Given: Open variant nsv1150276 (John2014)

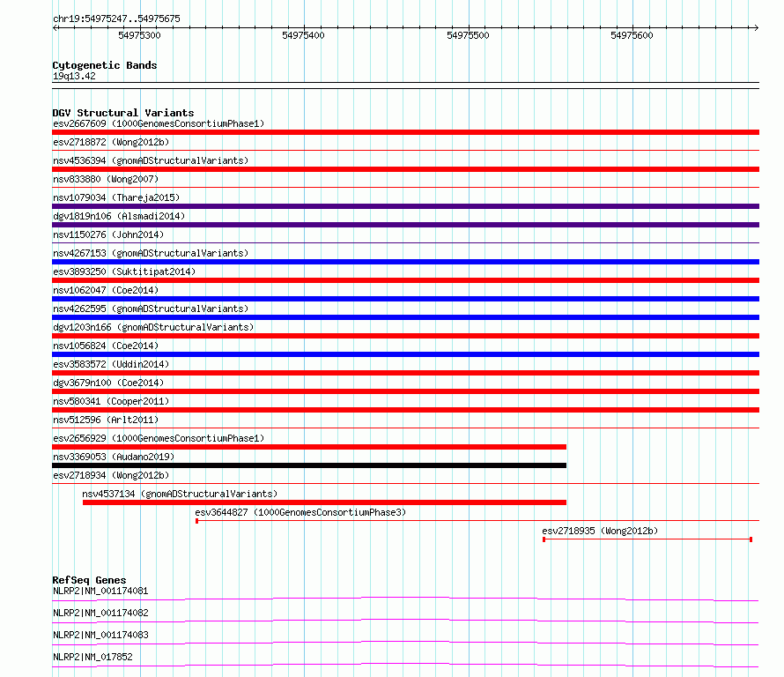Looking at the screenshot, I should click(x=108, y=234).
